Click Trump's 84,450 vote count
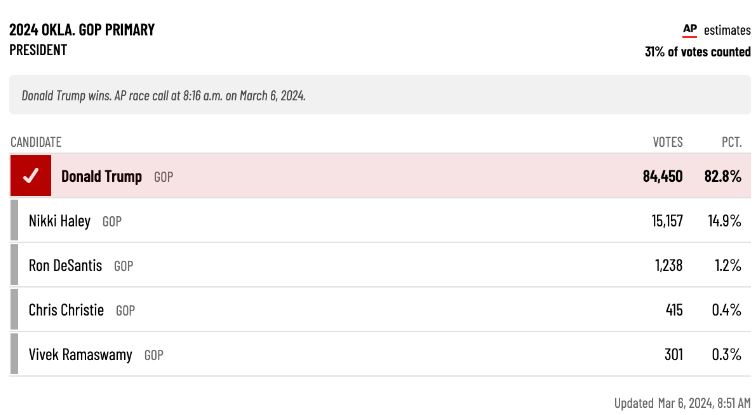The width and height of the screenshot is (756, 415). [662, 176]
